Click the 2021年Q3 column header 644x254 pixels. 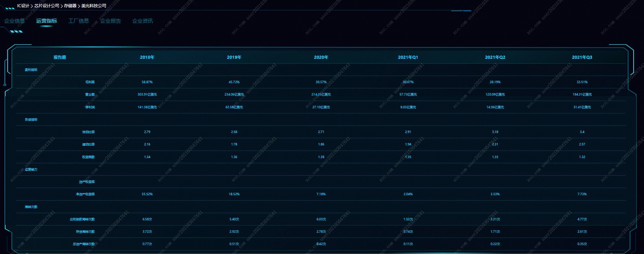click(582, 57)
